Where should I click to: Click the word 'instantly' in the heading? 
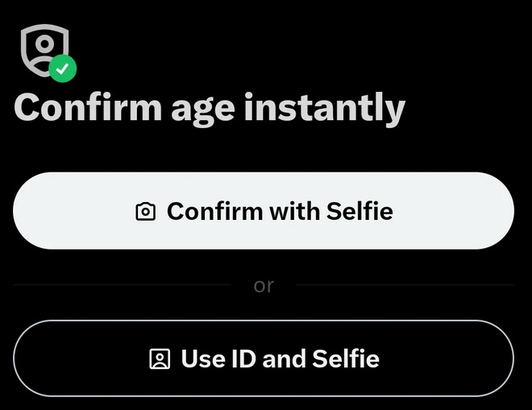click(x=325, y=109)
